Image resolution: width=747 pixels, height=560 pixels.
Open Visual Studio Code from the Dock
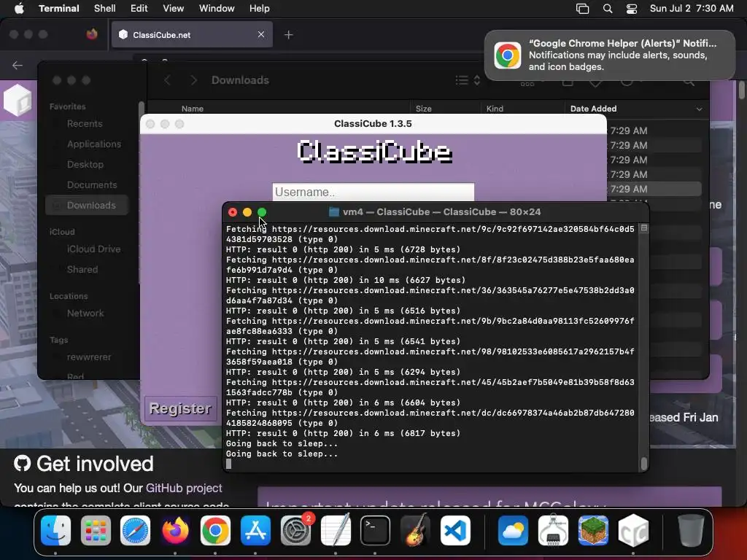[455, 531]
